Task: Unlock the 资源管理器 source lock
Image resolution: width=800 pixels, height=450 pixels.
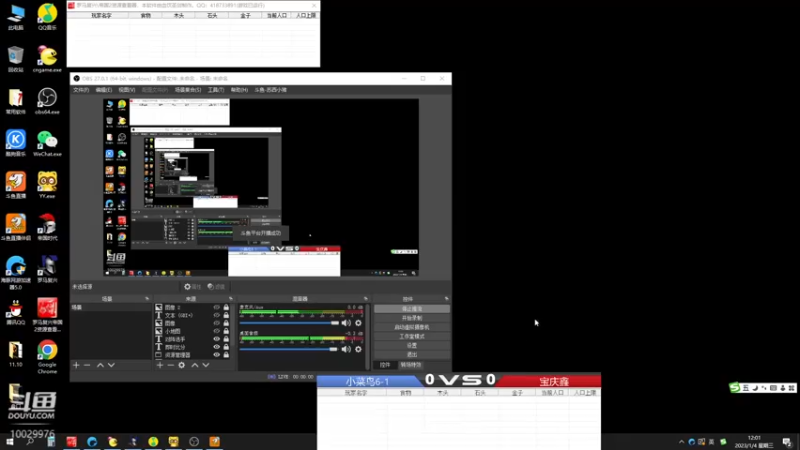Action: tap(226, 355)
